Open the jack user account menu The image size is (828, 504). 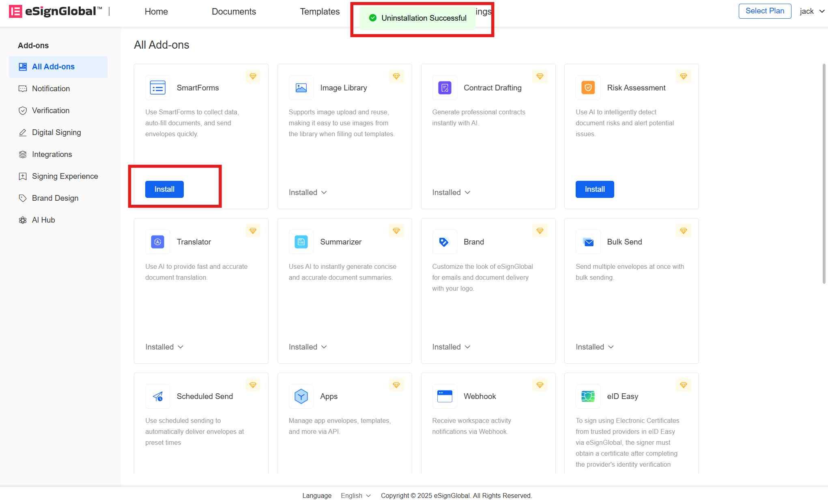[812, 11]
